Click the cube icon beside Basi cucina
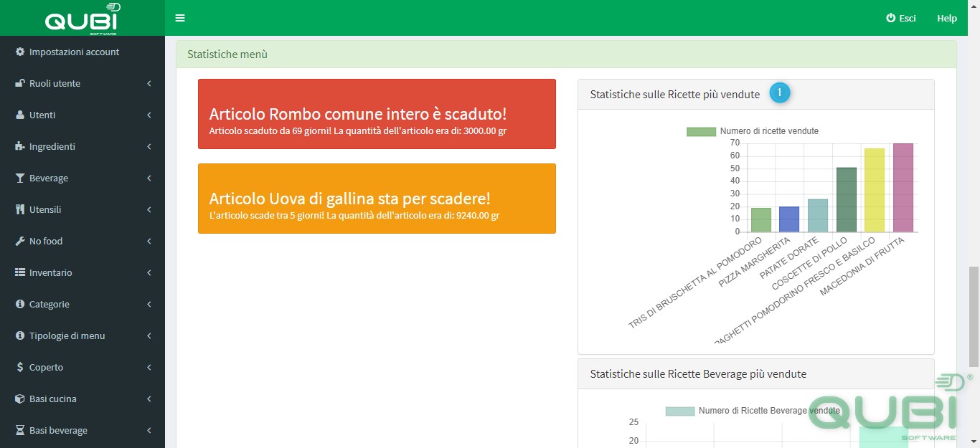 pos(20,399)
